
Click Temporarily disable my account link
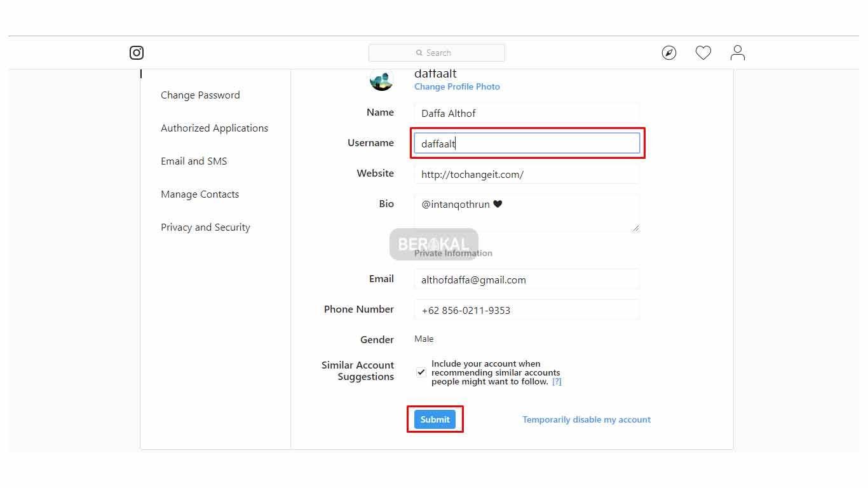coord(586,420)
